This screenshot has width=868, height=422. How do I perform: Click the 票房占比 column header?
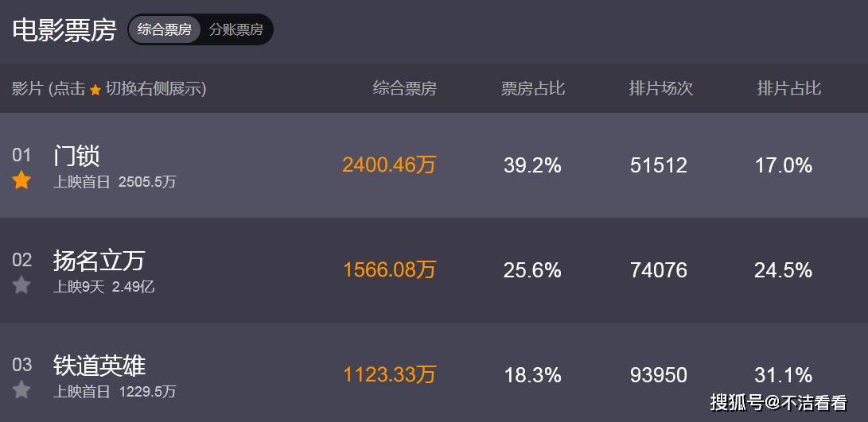click(532, 88)
